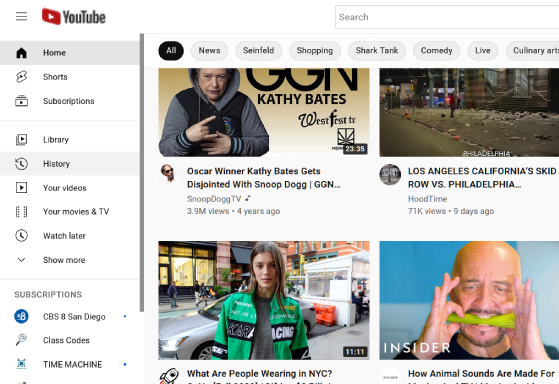
Task: Select the All filter chip
Action: click(171, 51)
